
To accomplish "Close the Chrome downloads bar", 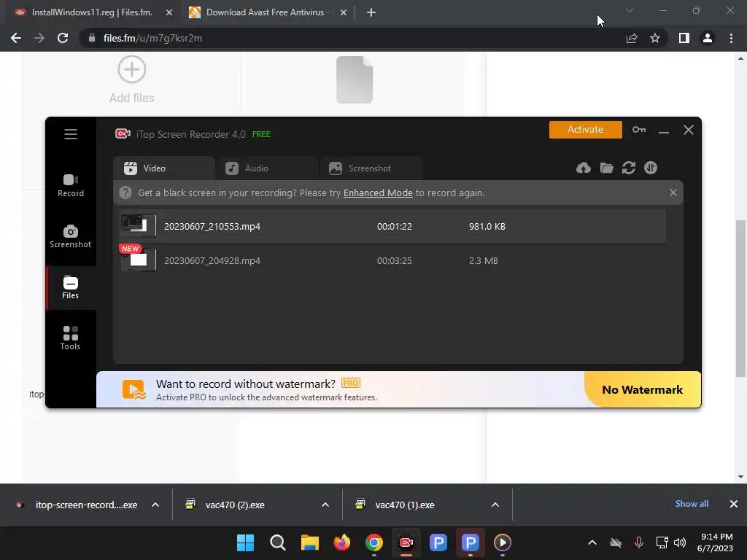I will click(x=734, y=504).
